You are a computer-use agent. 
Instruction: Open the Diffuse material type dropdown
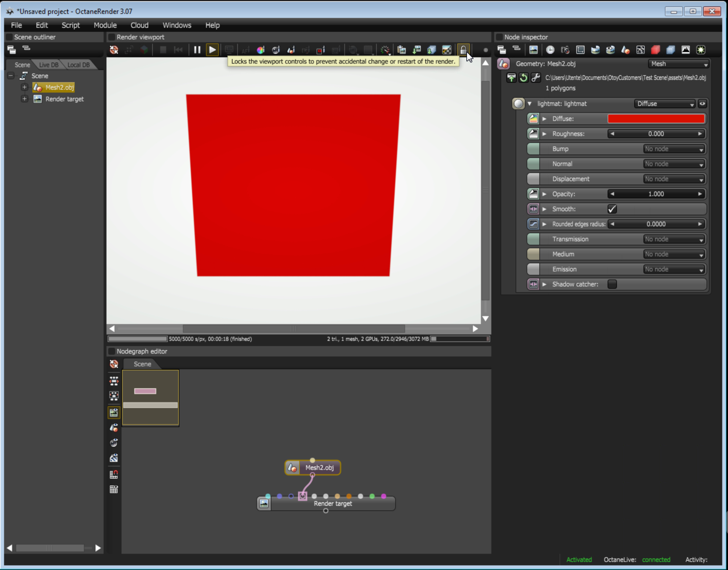point(665,104)
